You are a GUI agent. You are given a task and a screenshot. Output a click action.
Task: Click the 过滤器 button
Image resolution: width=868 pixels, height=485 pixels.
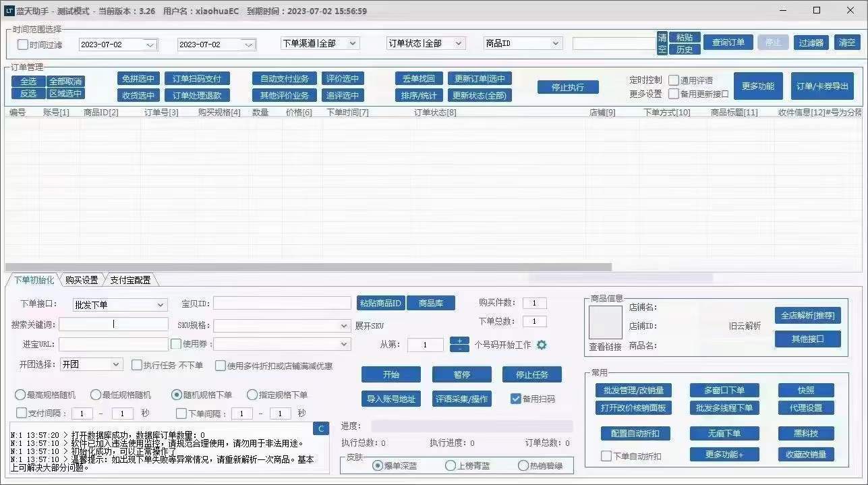(811, 42)
